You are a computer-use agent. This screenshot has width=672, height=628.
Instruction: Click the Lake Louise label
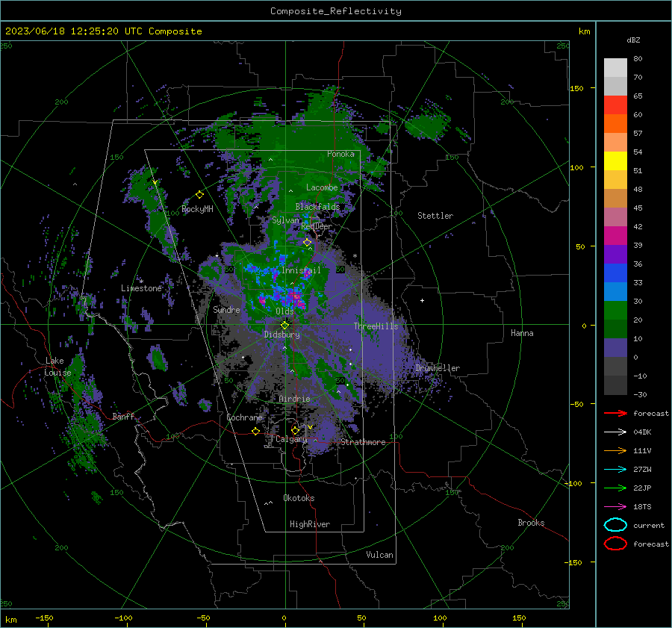pyautogui.click(x=58, y=367)
